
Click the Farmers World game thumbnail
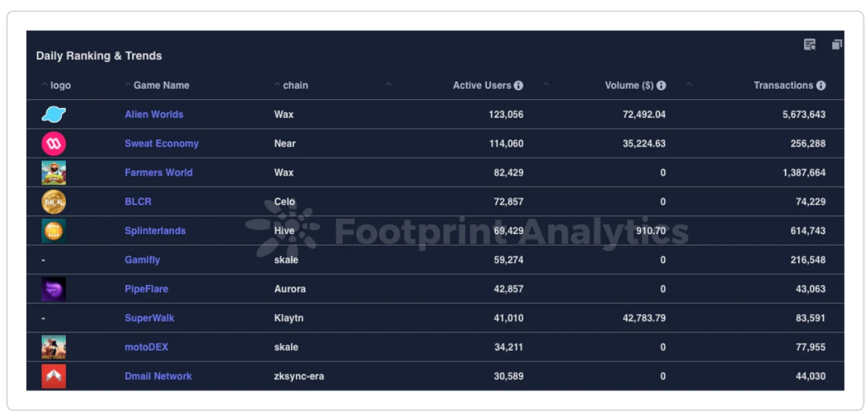tap(54, 173)
